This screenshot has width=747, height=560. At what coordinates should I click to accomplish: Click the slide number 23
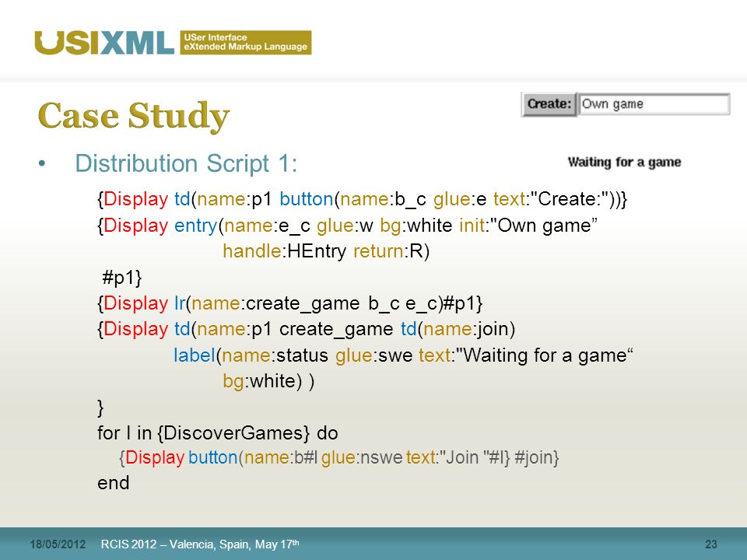(711, 544)
